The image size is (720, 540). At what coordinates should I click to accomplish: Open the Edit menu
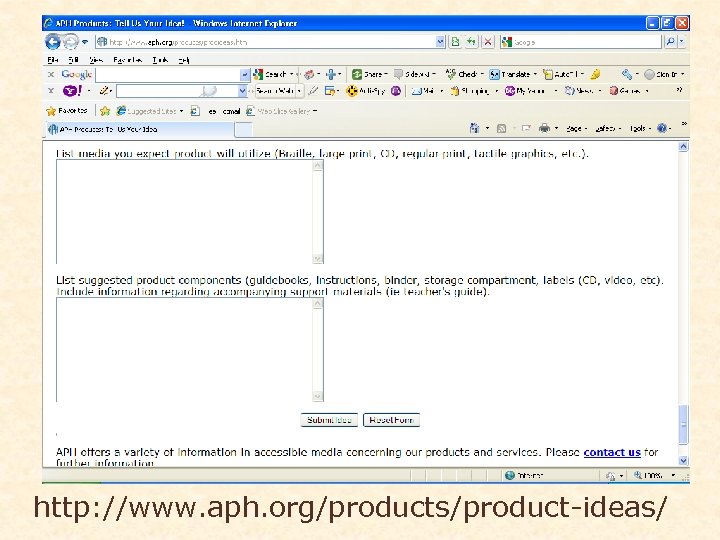click(x=73, y=60)
